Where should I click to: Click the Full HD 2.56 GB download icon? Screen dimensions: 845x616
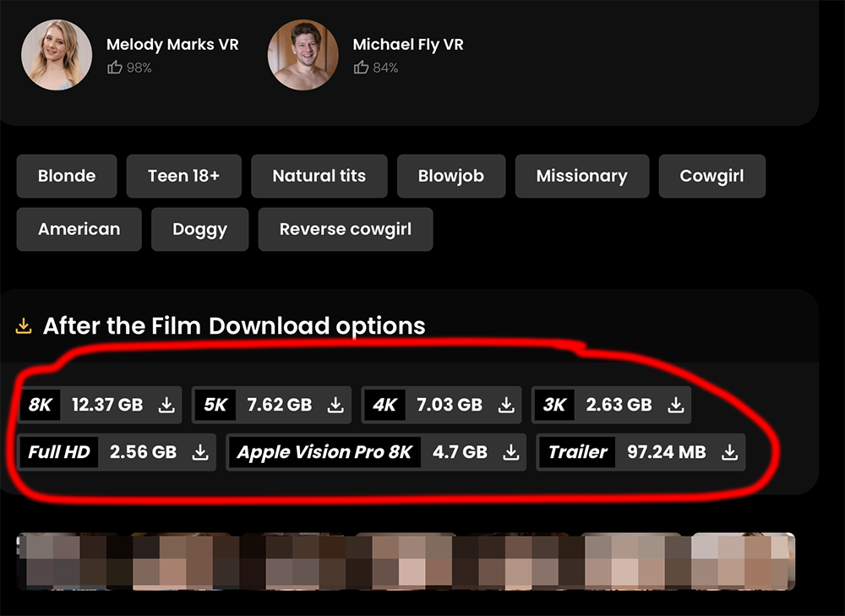[x=200, y=452]
